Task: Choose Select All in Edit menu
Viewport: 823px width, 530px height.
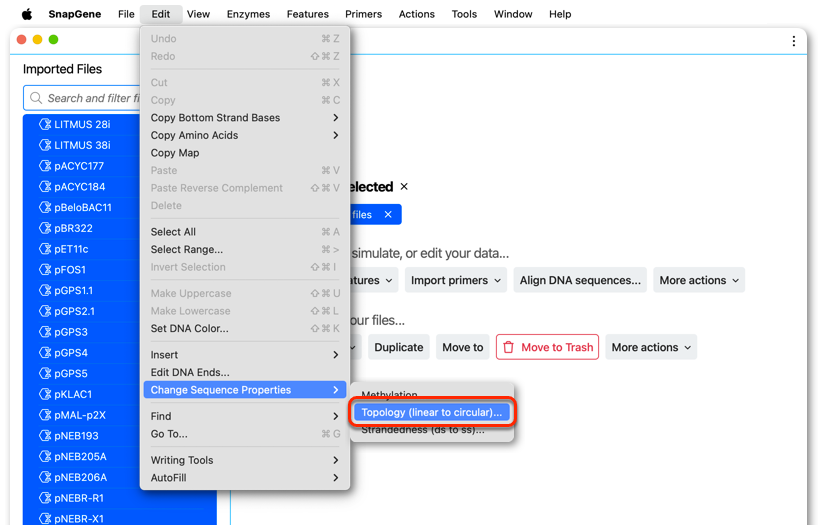Action: coord(245,232)
